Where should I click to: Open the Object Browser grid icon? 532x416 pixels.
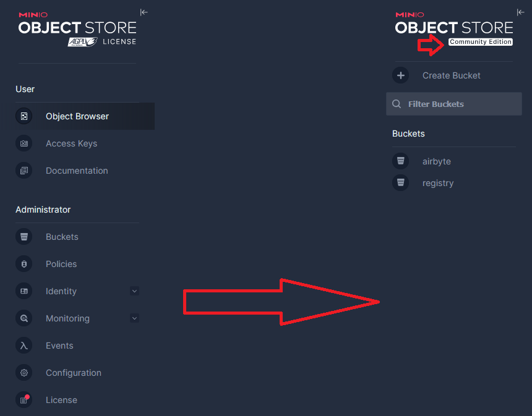[x=24, y=116]
